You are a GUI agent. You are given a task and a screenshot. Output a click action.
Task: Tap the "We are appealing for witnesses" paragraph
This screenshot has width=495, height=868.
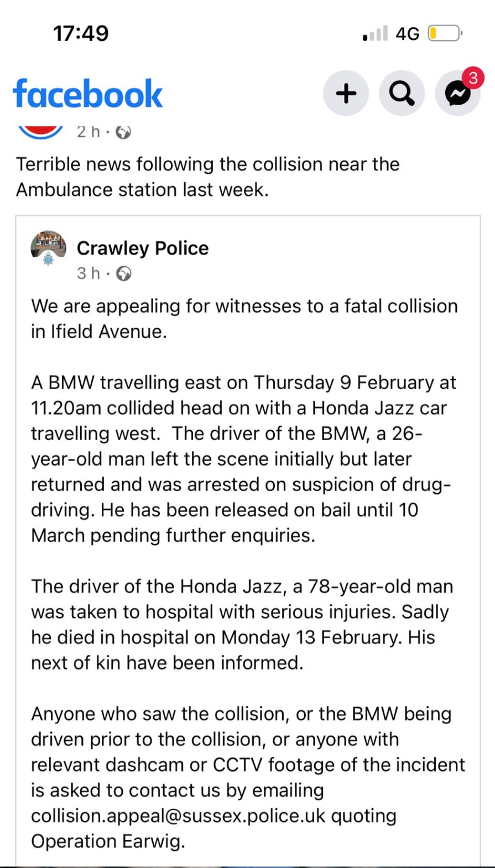tap(244, 318)
